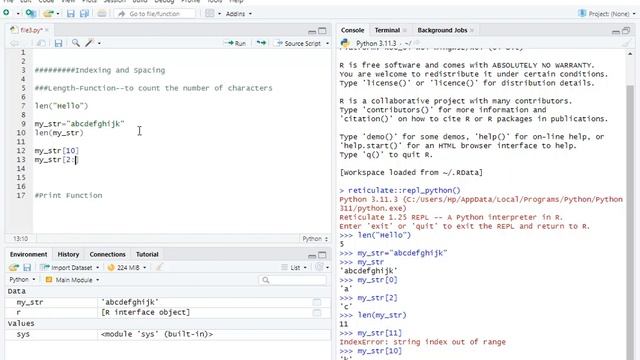Click the Source Script button
Screen dimensions: 640x360
coord(298,43)
